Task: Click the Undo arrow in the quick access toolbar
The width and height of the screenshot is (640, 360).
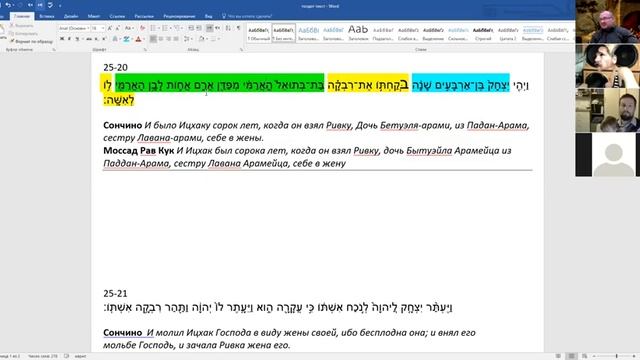Action: [8, 5]
